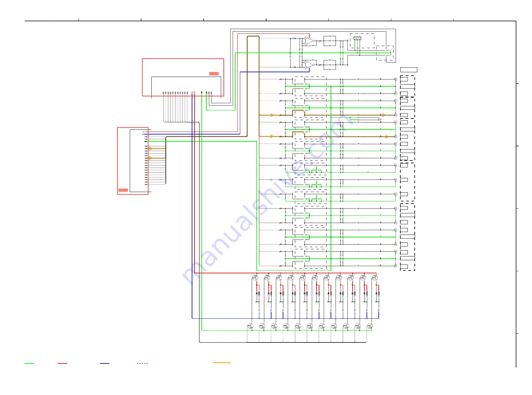Click the blue line legend swatch
Screen dimensions: 532x395
105,363
